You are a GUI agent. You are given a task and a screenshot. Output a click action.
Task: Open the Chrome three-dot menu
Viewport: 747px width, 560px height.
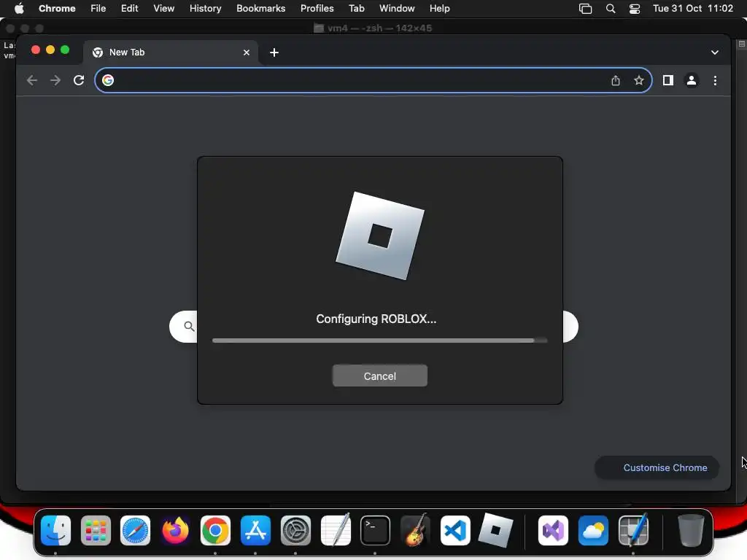click(x=715, y=80)
